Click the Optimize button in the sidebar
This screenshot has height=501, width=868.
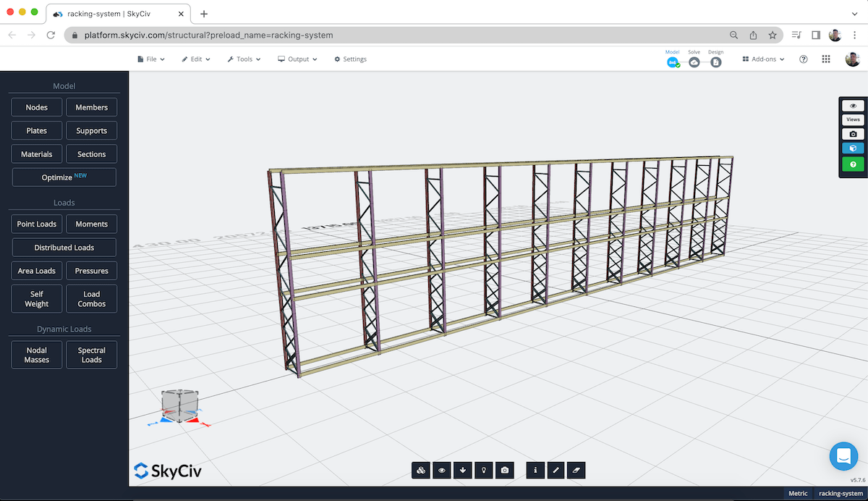pyautogui.click(x=64, y=177)
